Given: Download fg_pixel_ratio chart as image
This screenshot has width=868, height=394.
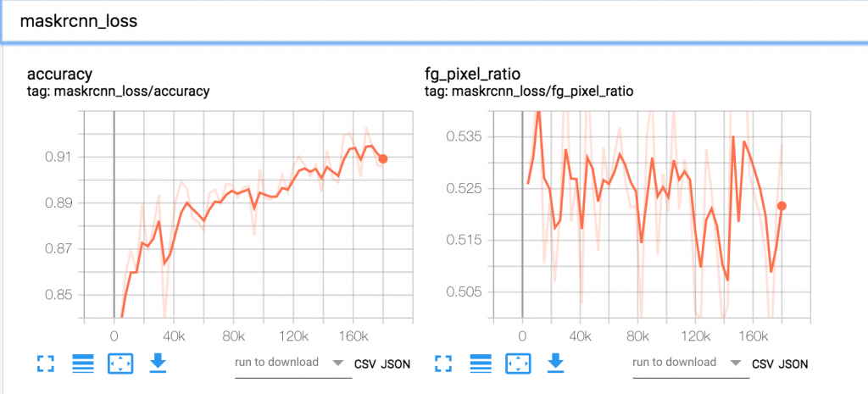Looking at the screenshot, I should pyautogui.click(x=556, y=363).
